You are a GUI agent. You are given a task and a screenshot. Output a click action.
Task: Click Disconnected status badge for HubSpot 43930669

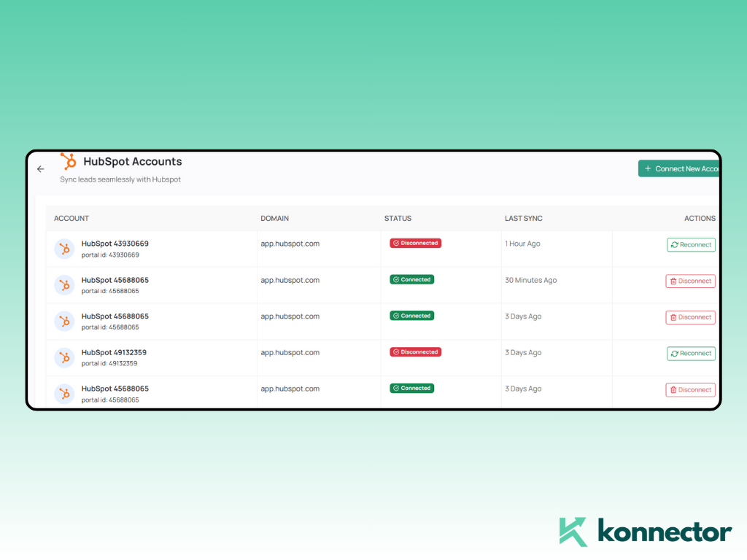coord(415,243)
